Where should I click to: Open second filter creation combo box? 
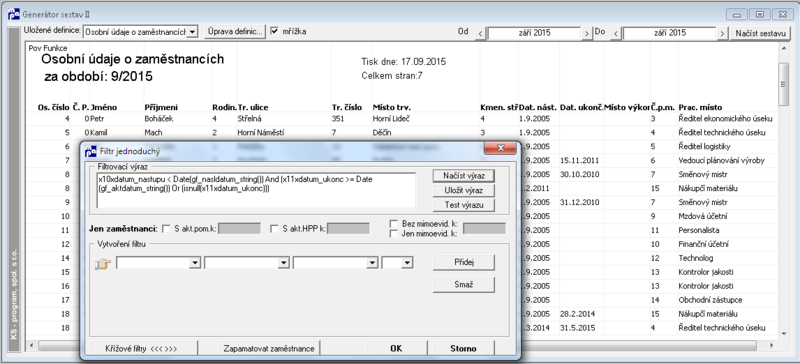point(283,263)
